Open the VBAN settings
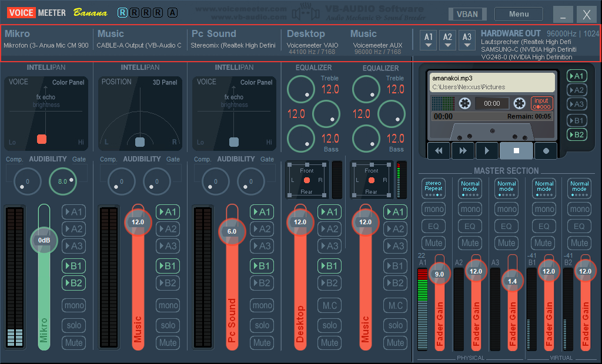Image resolution: width=602 pixels, height=364 pixels. (x=467, y=14)
